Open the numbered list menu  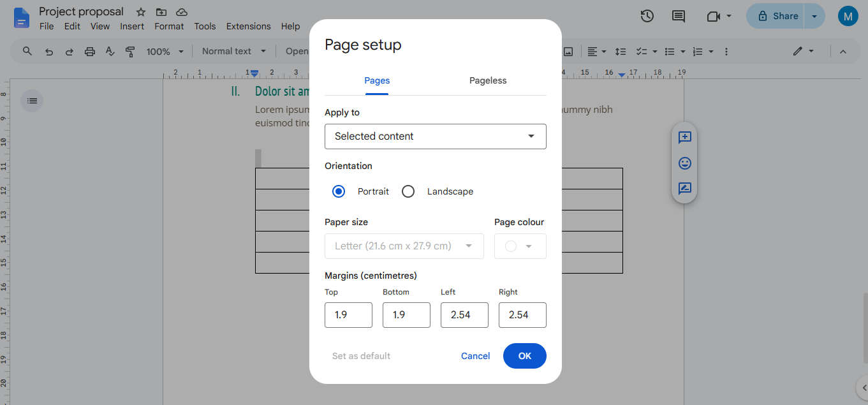(x=703, y=52)
